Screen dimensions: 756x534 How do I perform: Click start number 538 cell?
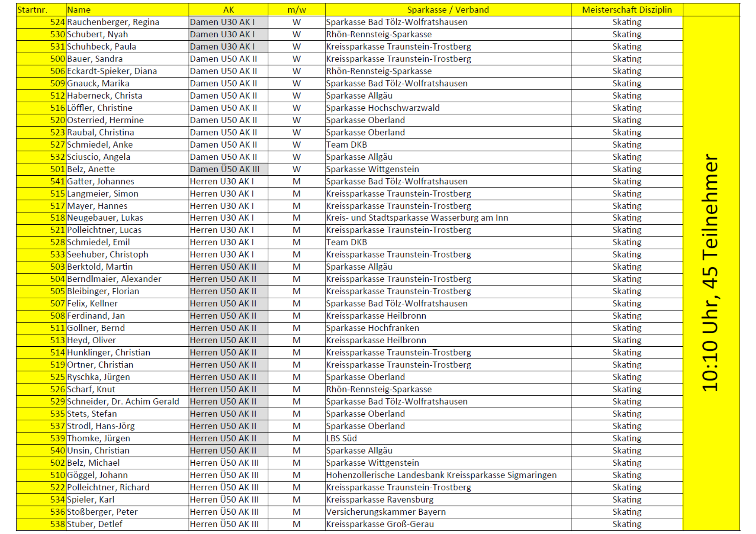pos(57,524)
